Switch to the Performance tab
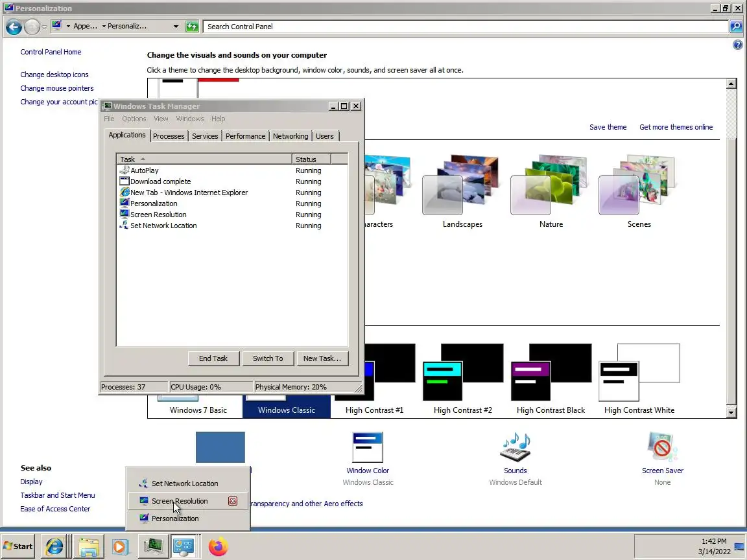Viewport: 747px width, 560px height. 245,136
